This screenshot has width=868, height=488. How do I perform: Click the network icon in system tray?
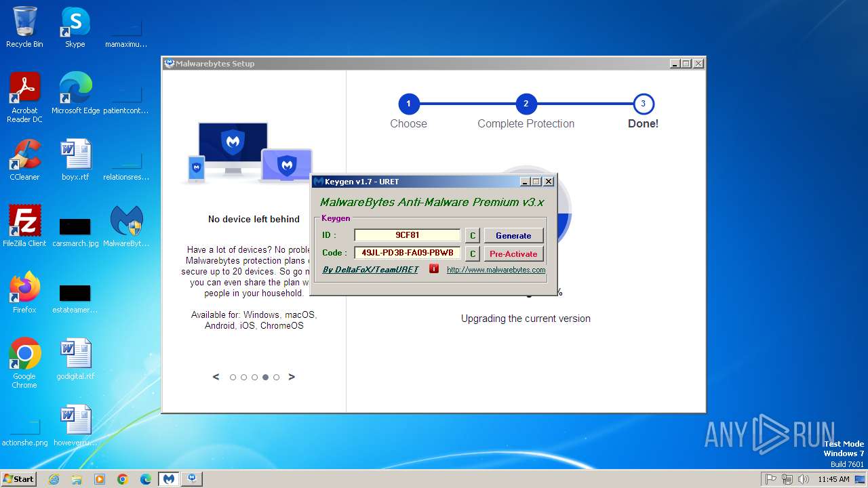787,479
